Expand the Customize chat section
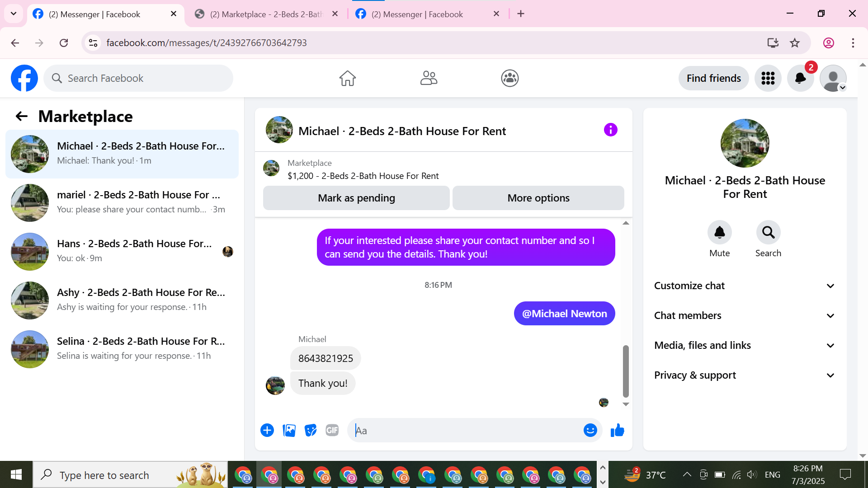This screenshot has width=868, height=488. pyautogui.click(x=745, y=286)
